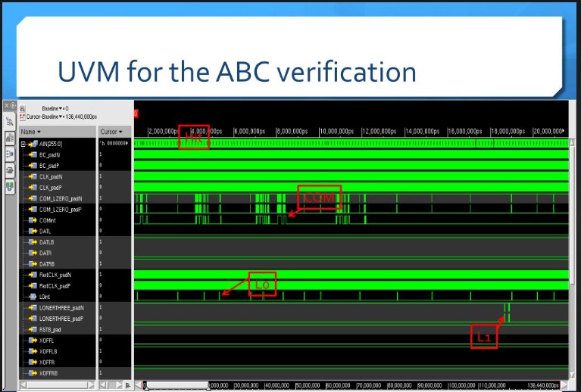Viewport: 581px width, 392px height.
Task: Close the sidebar with the X icon
Action: click(6, 105)
